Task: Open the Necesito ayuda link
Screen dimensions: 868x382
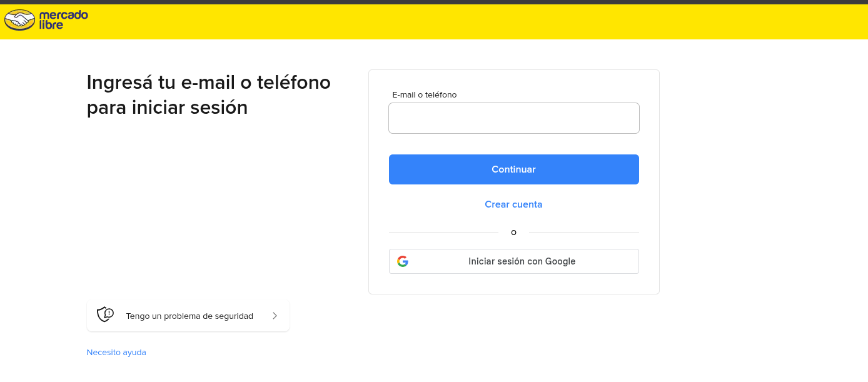Action: tap(116, 353)
